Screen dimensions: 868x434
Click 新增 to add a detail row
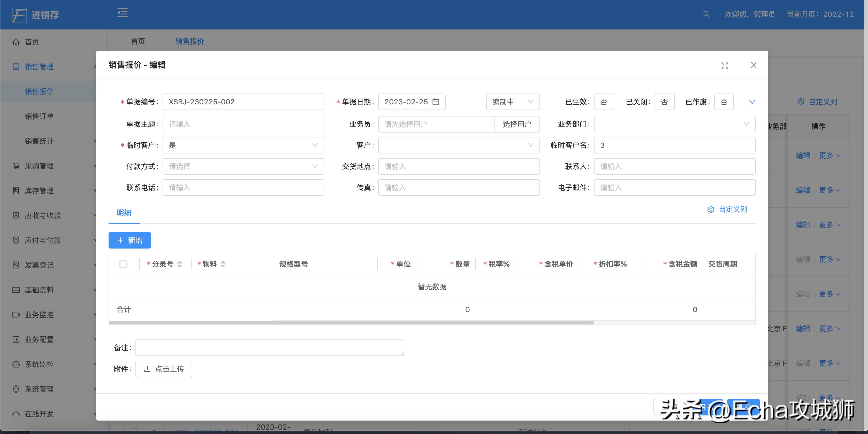point(130,240)
